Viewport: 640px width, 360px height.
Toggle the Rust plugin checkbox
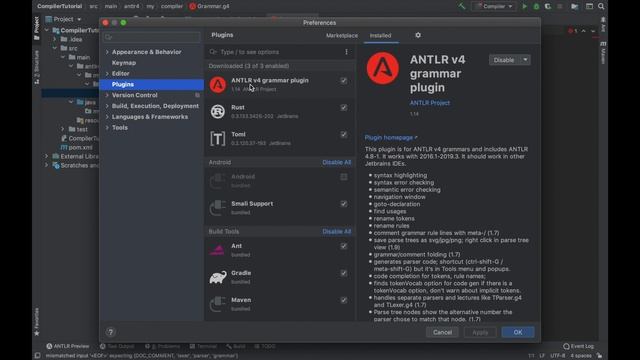344,107
